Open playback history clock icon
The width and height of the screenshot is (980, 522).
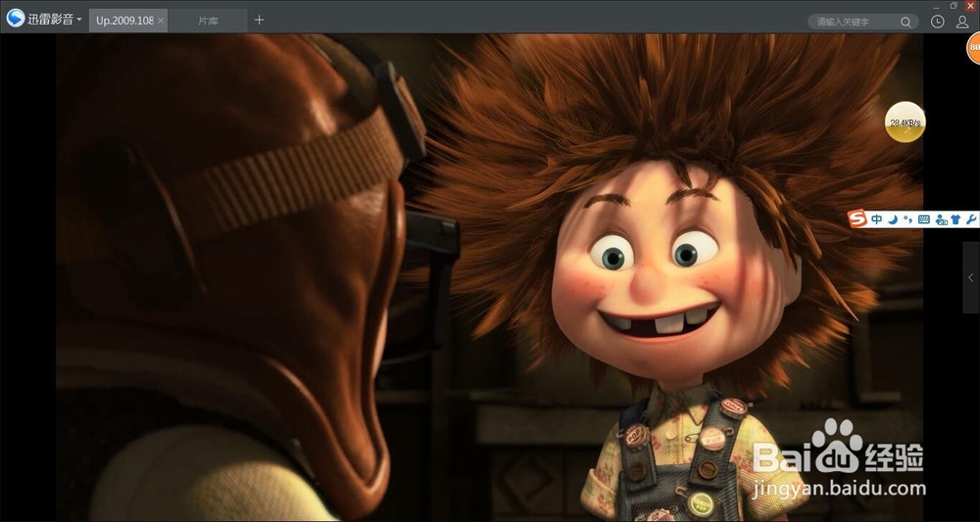click(938, 22)
